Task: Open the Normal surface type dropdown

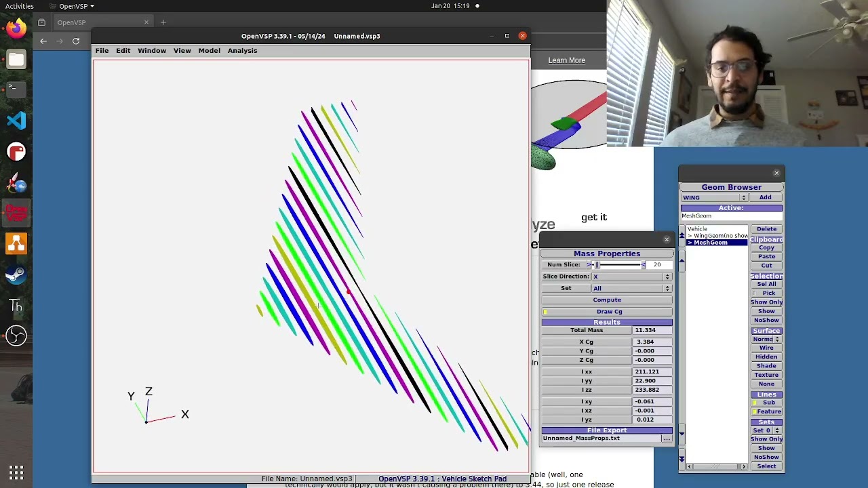Action: 766,339
